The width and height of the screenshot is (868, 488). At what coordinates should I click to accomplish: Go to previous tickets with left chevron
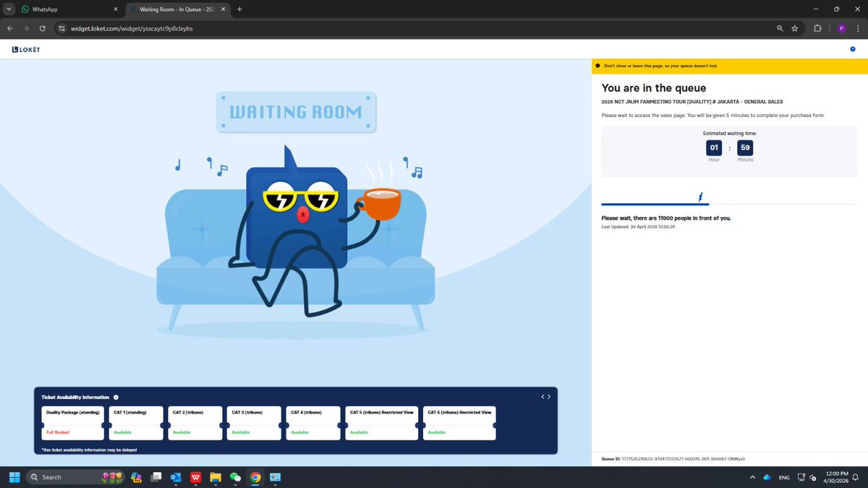coord(543,396)
